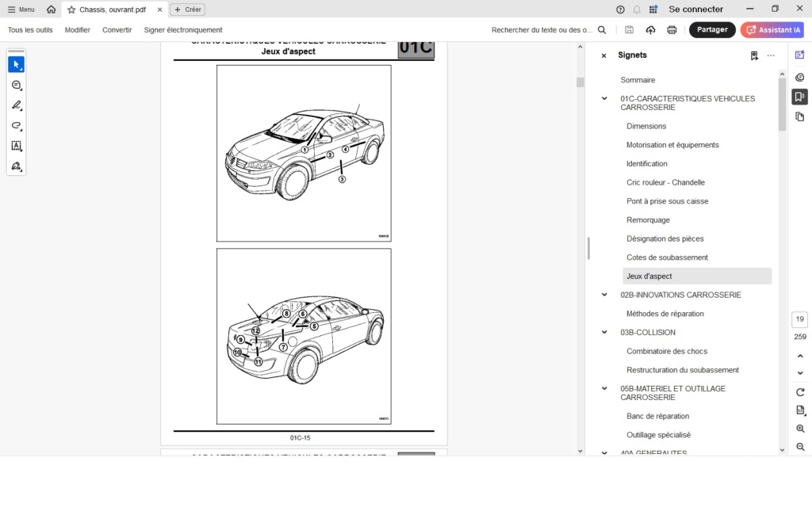Launch Assistant IA
Screen dimensions: 812x511
coord(773,29)
